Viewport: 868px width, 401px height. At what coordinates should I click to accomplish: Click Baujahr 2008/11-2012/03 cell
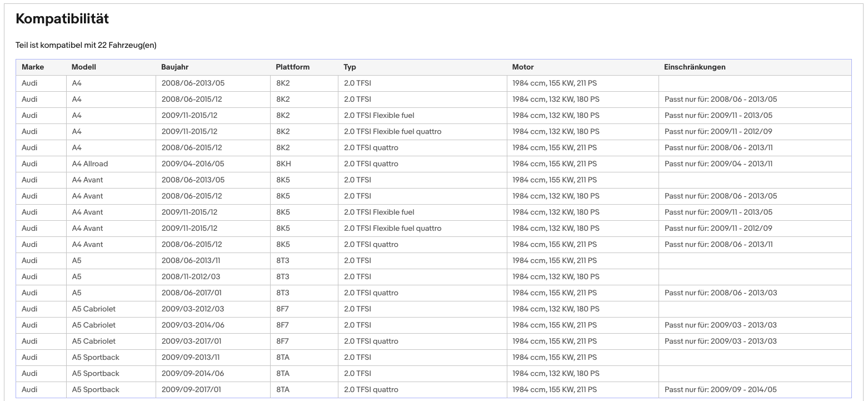click(191, 276)
